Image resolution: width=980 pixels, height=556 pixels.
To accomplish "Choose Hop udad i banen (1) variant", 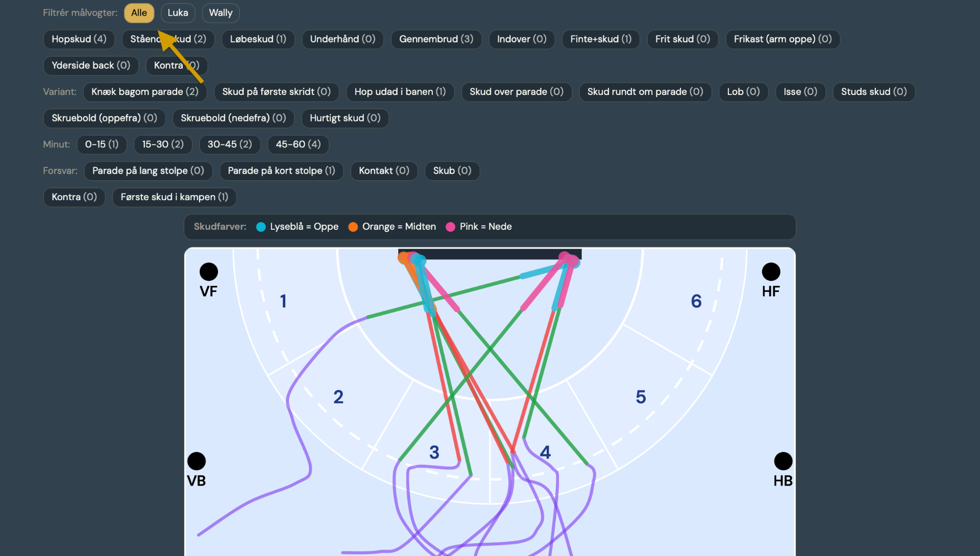I will point(400,92).
